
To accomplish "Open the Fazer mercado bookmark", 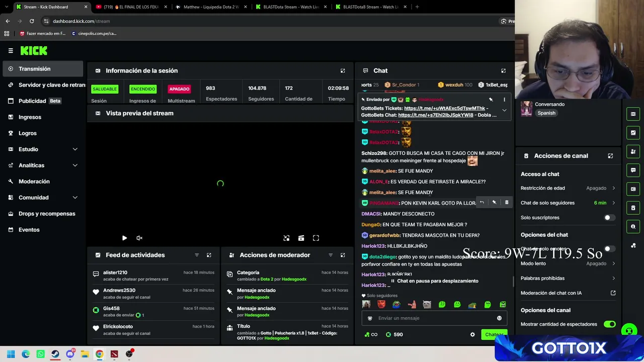I will pyautogui.click(x=42, y=34).
